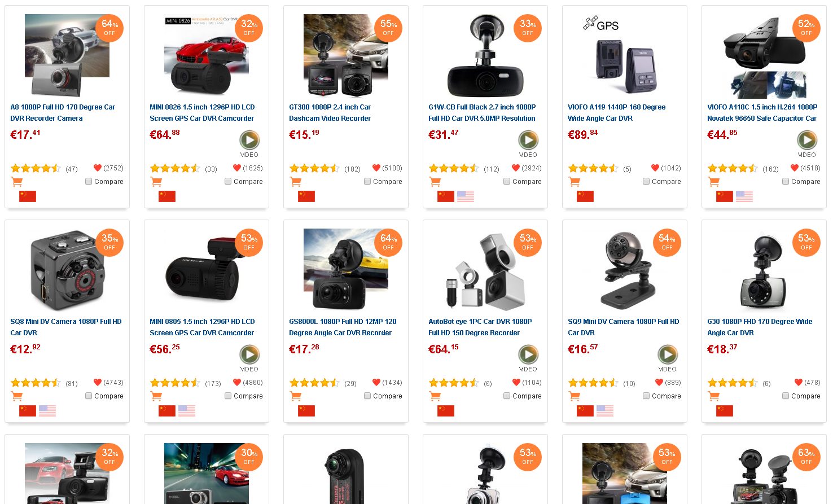Like the SQ8 Mini DV Camera
The height and width of the screenshot is (504, 833).
click(x=98, y=382)
